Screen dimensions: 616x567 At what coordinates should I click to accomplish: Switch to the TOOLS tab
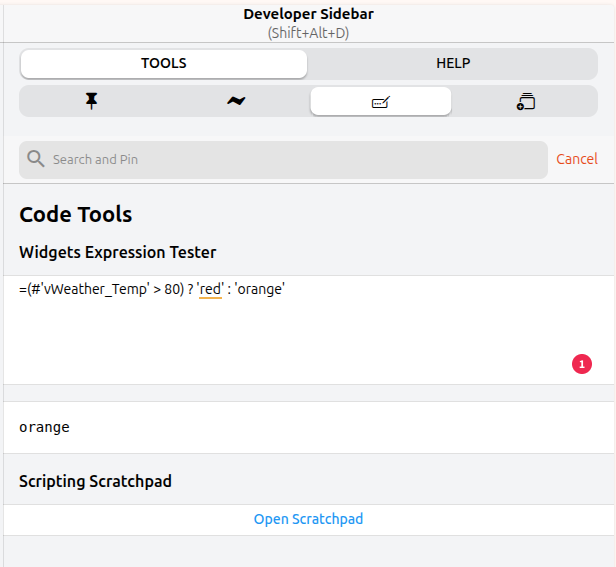point(164,63)
